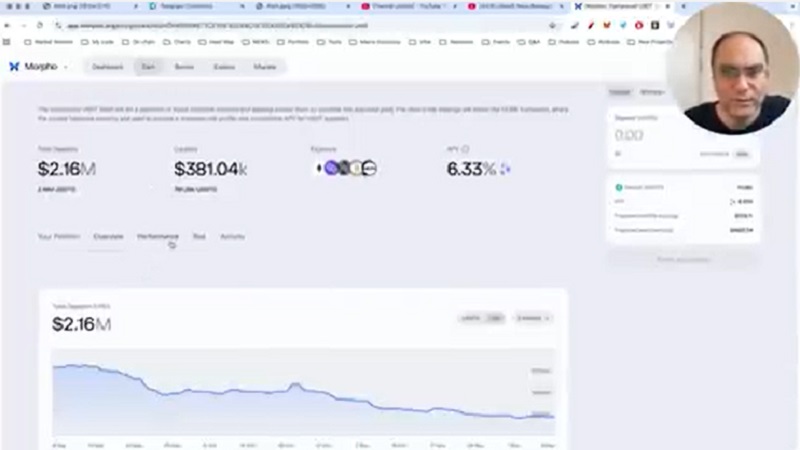The height and width of the screenshot is (450, 800).
Task: Click the red circle extension icon
Action: (x=639, y=25)
